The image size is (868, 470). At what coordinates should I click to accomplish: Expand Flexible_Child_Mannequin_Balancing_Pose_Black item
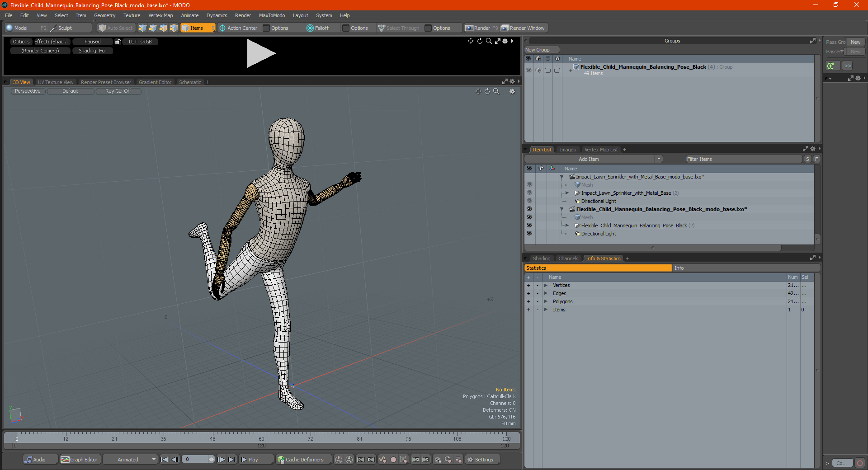tap(567, 226)
